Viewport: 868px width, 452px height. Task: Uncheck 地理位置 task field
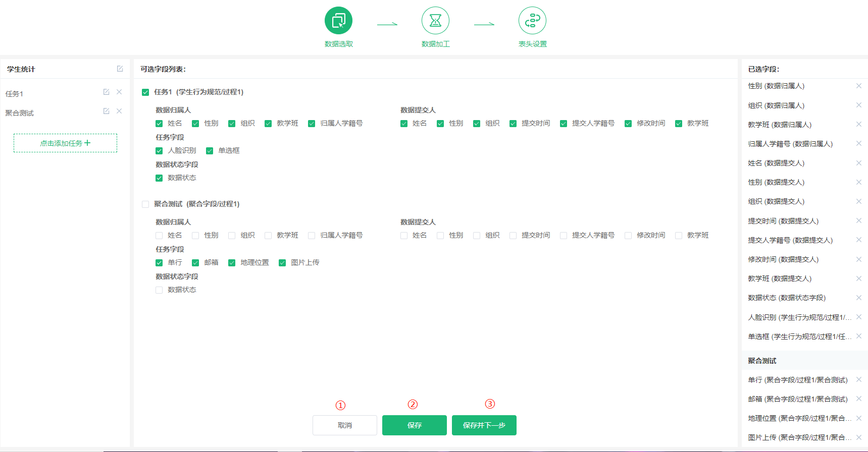[x=232, y=263]
